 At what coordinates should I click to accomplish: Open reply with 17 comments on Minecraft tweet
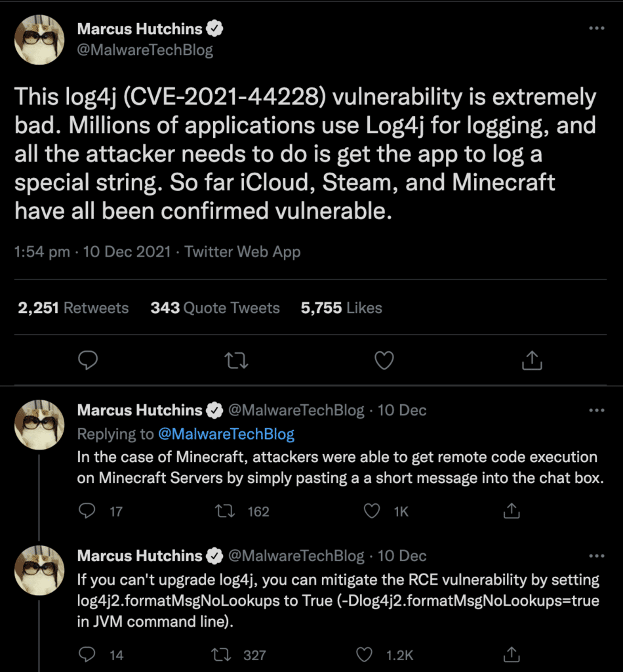tap(101, 511)
